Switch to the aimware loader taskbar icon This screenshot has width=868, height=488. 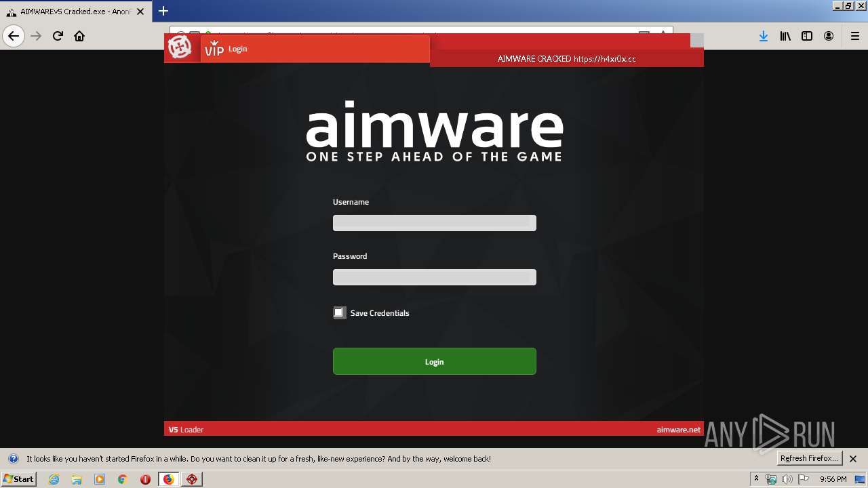[x=192, y=479]
